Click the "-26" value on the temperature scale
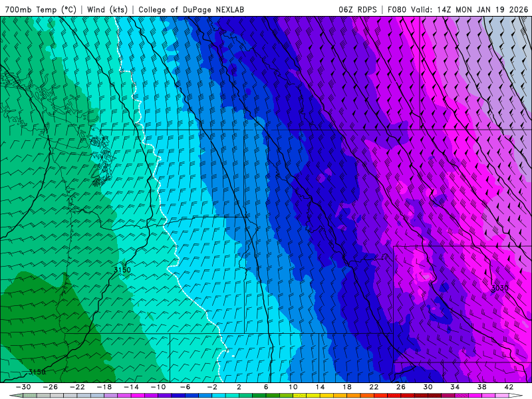532x399 pixels. click(51, 387)
